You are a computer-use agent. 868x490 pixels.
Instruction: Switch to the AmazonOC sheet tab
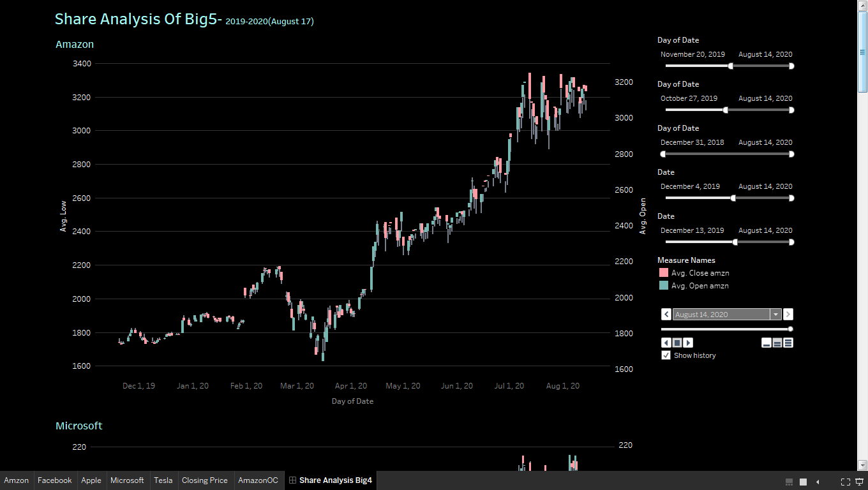258,480
